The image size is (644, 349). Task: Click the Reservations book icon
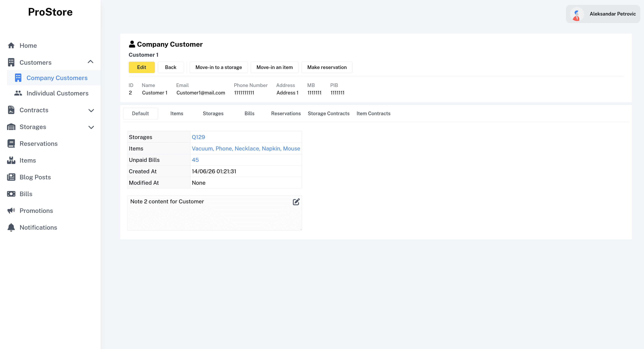point(11,143)
